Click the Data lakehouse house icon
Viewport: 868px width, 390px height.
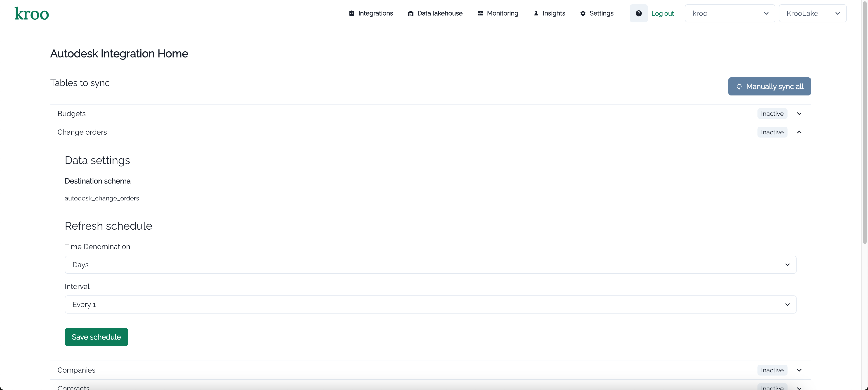tap(410, 14)
